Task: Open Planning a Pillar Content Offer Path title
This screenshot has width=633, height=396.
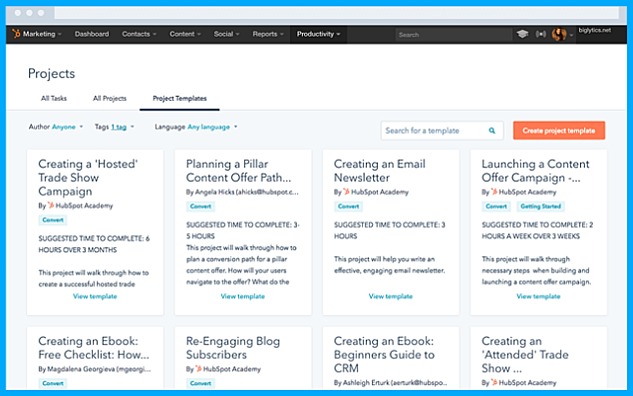Action: tap(238, 171)
